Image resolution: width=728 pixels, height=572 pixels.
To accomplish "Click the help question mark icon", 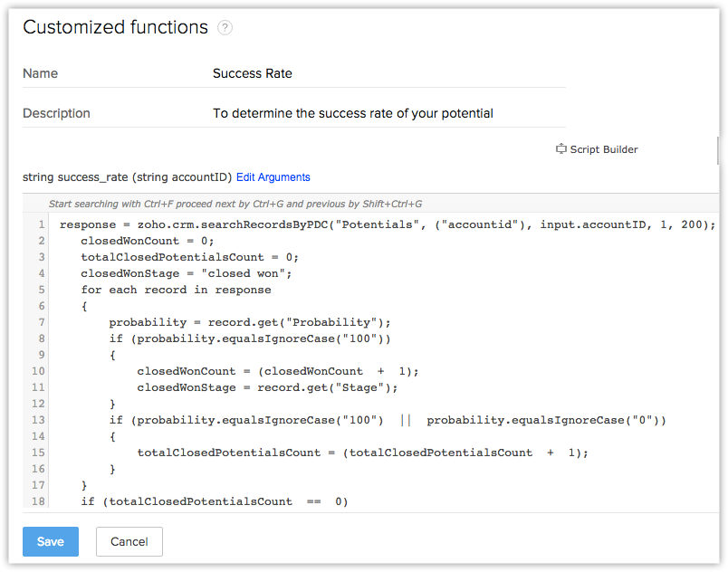I will pyautogui.click(x=225, y=28).
